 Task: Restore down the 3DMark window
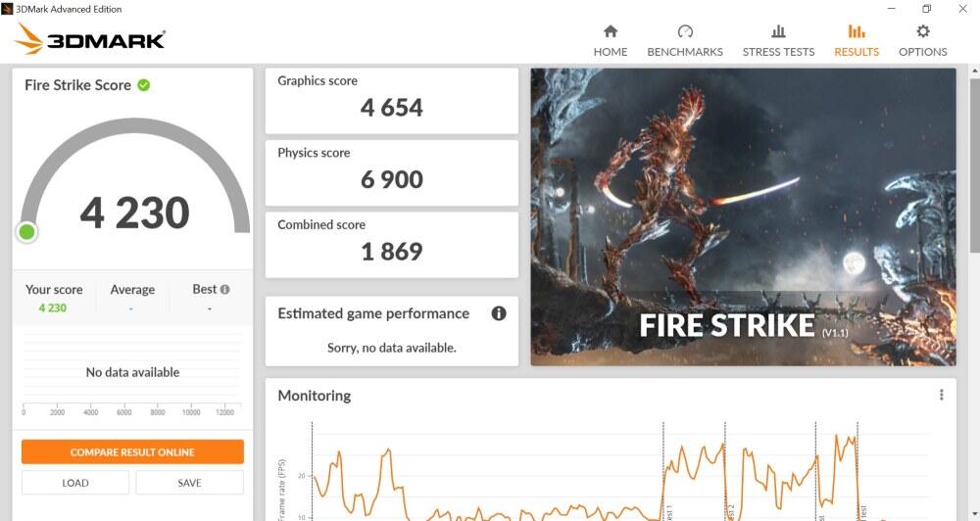[926, 9]
